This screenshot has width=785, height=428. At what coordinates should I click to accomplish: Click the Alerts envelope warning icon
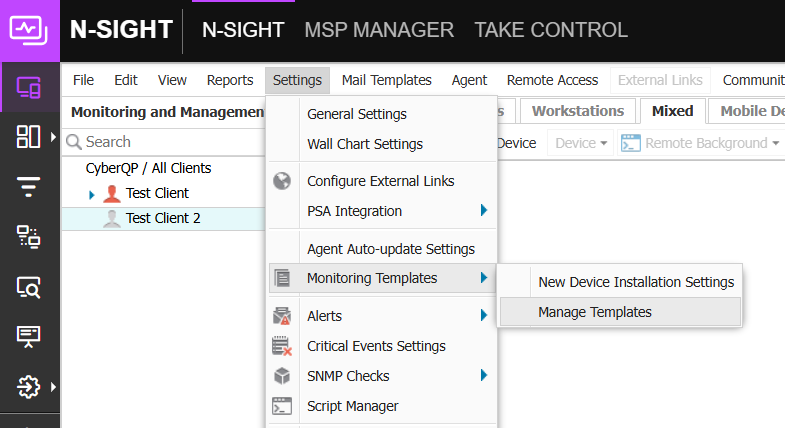click(282, 316)
